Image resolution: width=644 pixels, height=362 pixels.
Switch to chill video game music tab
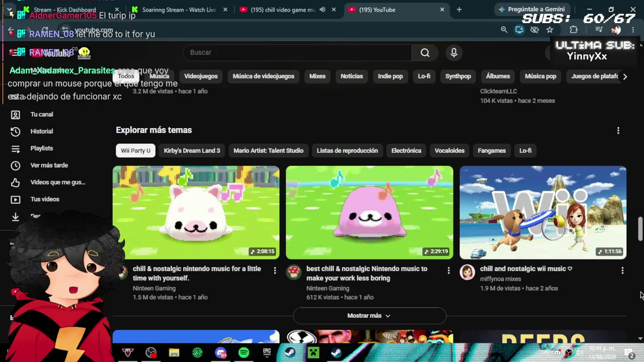click(x=288, y=10)
